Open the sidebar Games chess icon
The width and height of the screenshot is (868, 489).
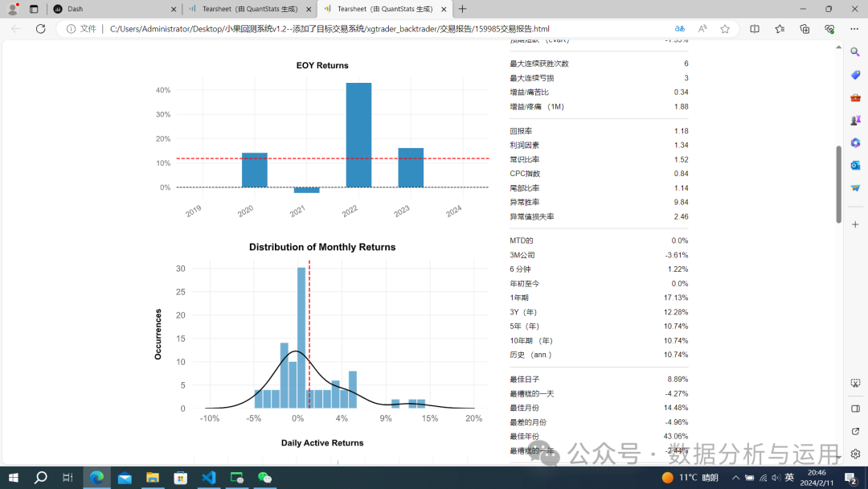855,120
